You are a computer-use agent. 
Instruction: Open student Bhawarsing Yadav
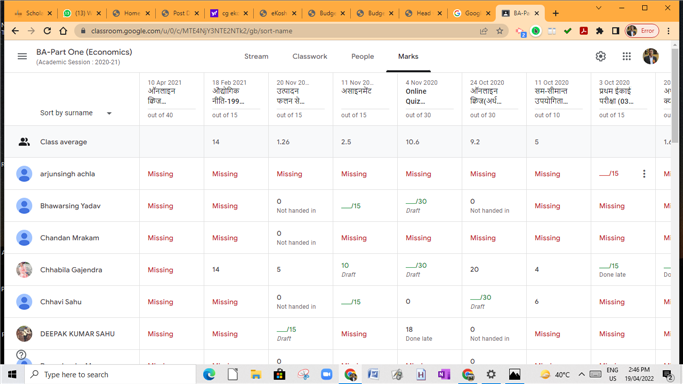click(x=70, y=206)
